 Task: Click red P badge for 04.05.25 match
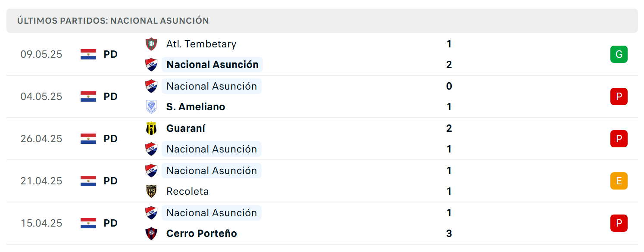[x=619, y=96]
